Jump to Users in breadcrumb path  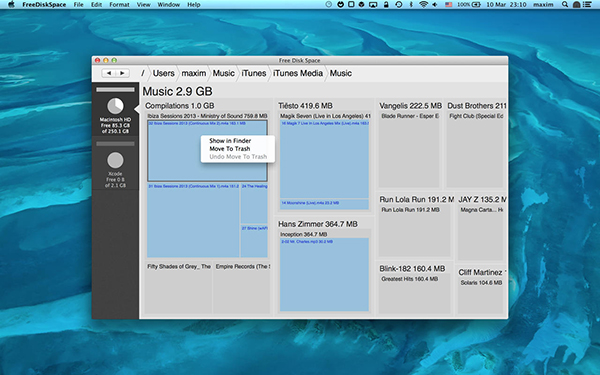tap(163, 73)
